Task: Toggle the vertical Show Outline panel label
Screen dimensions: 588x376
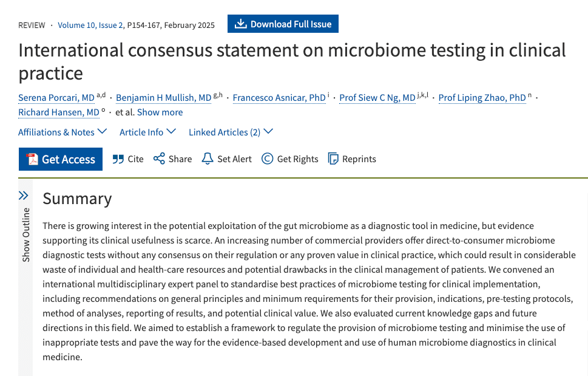Action: 26,235
